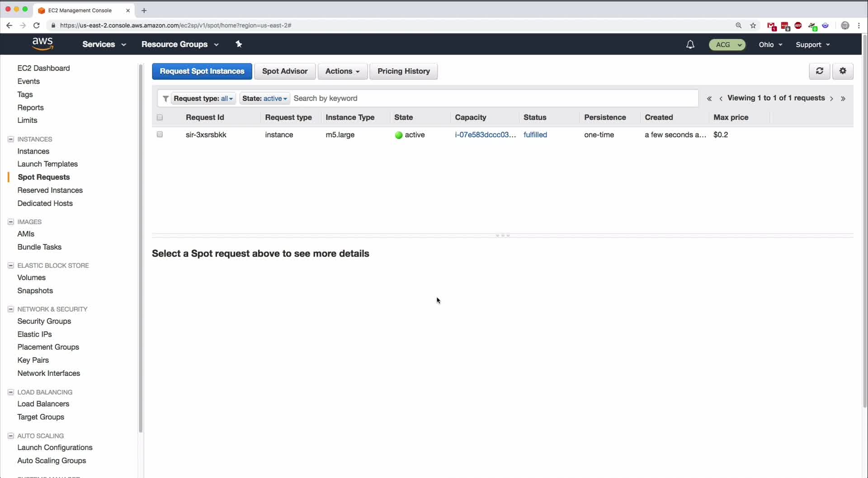868x478 pixels.
Task: Open Instances in the sidebar
Action: click(x=33, y=151)
